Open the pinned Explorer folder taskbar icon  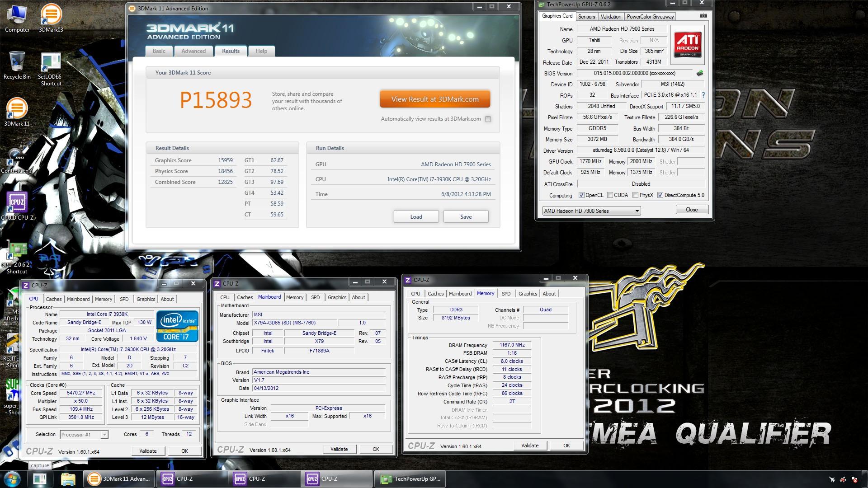[68, 479]
